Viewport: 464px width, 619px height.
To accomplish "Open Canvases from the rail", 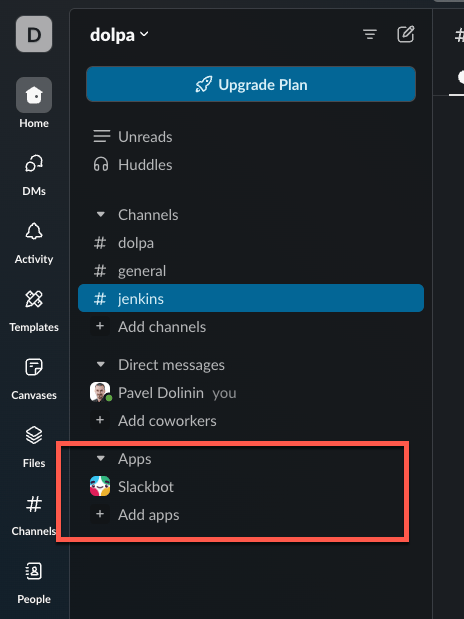I will pyautogui.click(x=34, y=379).
